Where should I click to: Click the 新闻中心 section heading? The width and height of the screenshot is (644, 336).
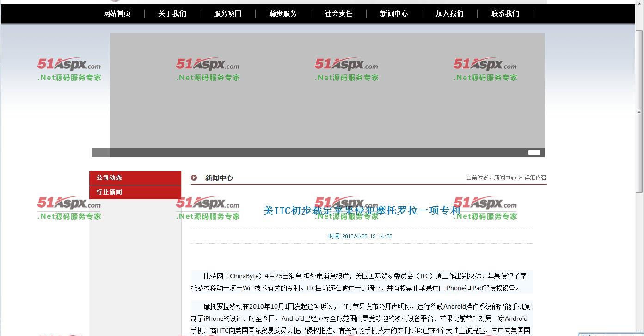pos(219,178)
